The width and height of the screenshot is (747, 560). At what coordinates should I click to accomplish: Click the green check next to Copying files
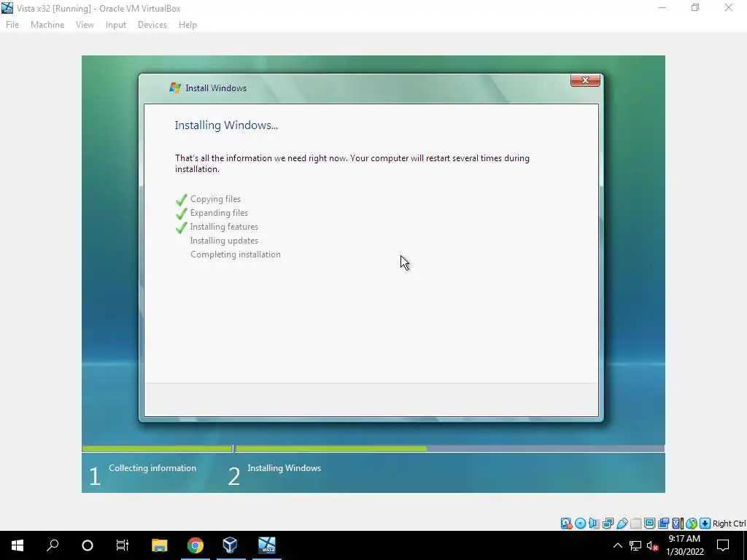[x=181, y=200]
